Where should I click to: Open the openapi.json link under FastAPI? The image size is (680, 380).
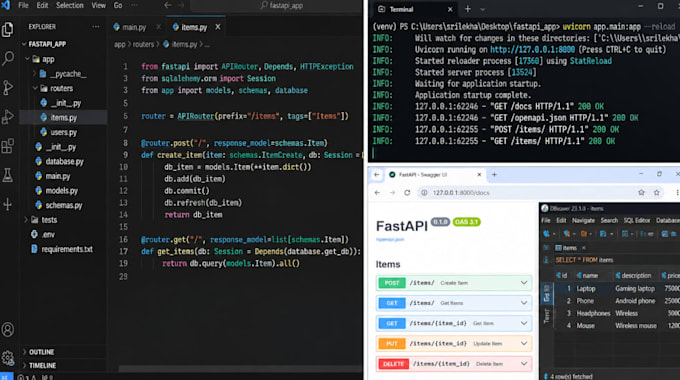[390, 239]
